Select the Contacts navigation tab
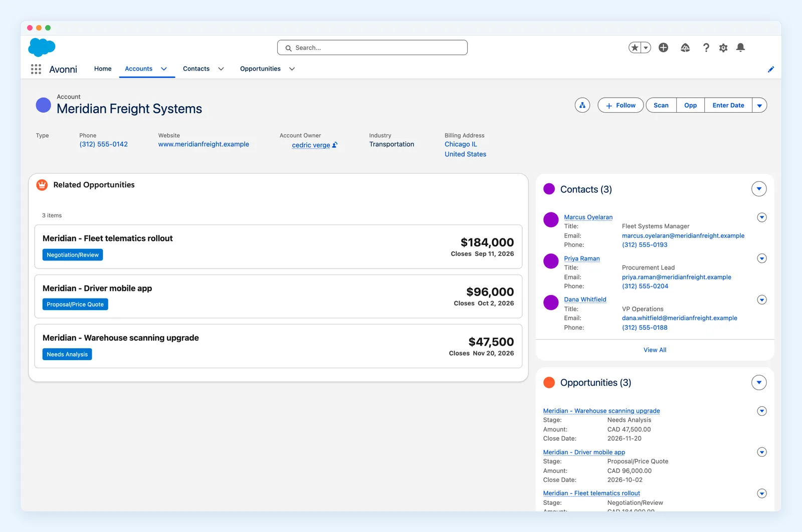Viewport: 802px width, 532px height. click(196, 69)
